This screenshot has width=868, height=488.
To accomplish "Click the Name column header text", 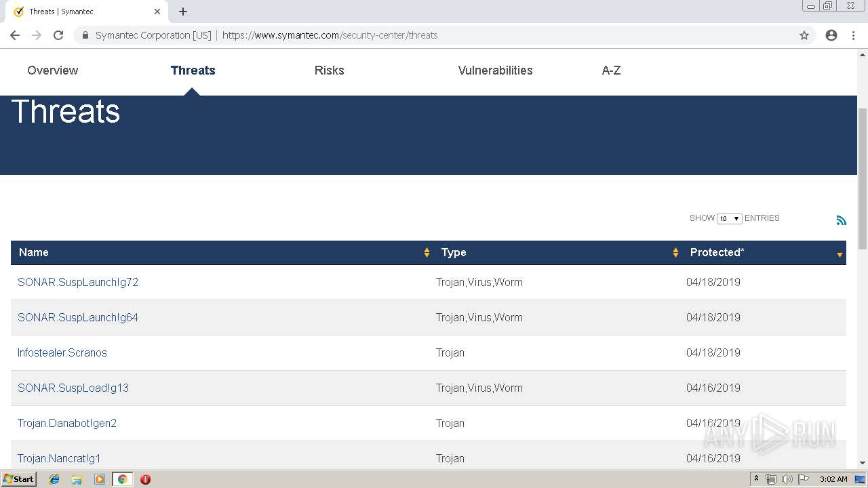I will (34, 253).
